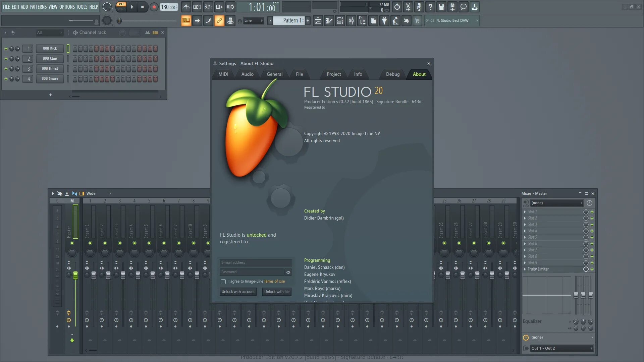The image size is (644, 362).
Task: Open mixer input (none) dropdown
Action: coord(557,203)
